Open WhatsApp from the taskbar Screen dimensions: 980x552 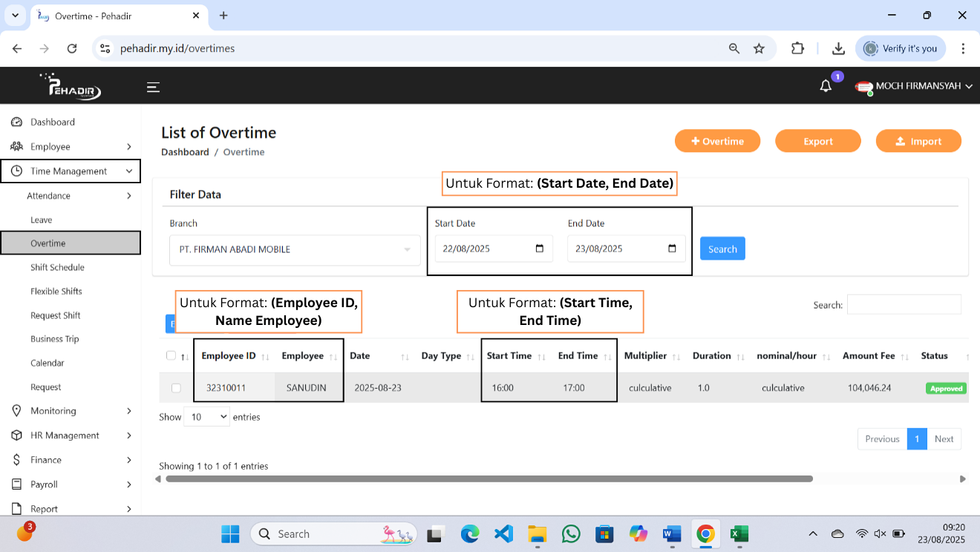571,533
